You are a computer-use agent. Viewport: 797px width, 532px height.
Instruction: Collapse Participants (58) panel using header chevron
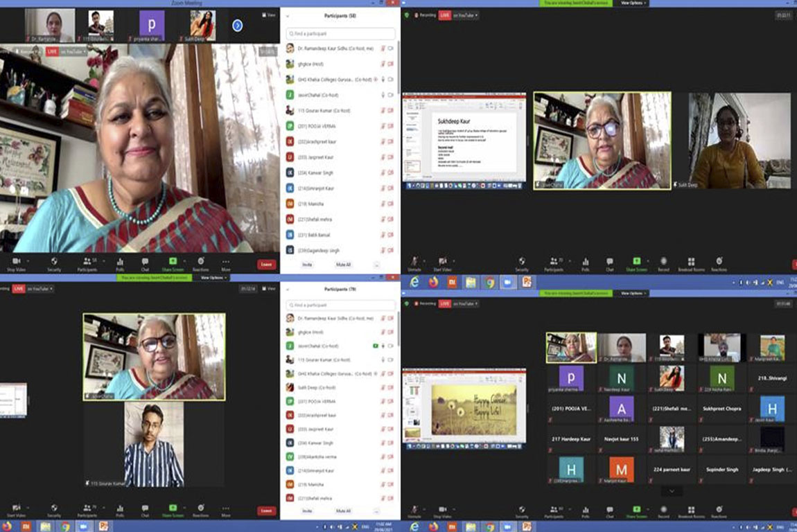point(288,15)
